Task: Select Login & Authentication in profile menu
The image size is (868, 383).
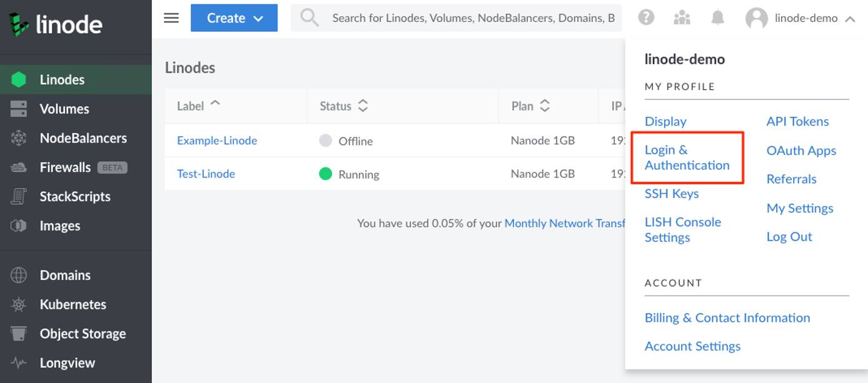Action: [x=687, y=157]
